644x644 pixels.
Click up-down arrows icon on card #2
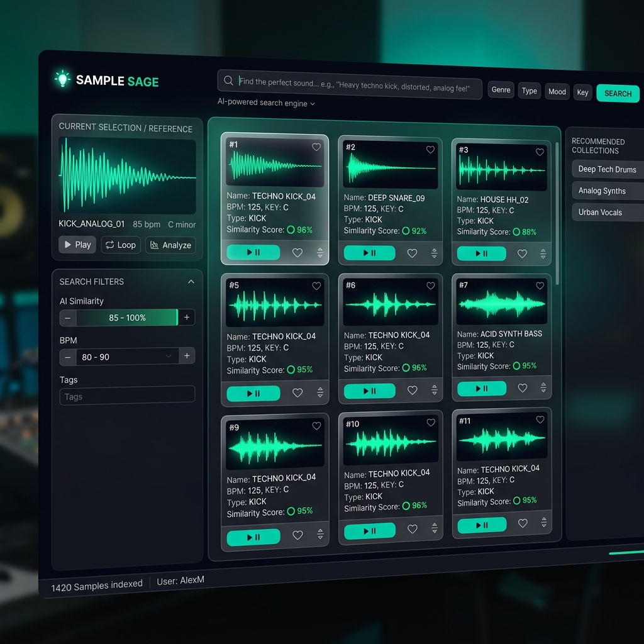click(434, 253)
